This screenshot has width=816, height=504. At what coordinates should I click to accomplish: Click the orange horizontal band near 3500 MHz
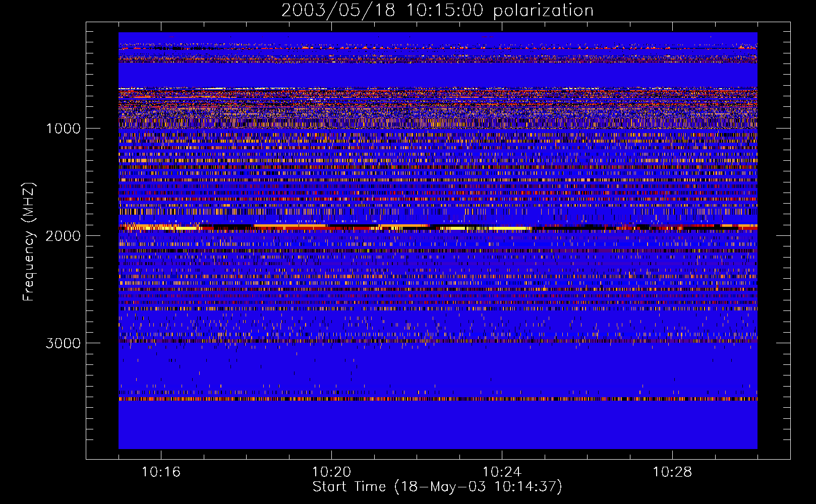click(x=438, y=399)
